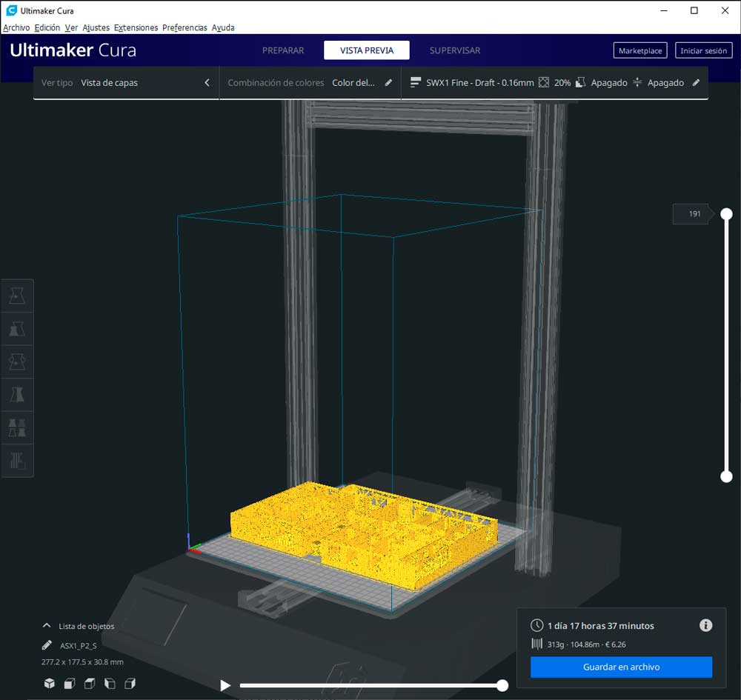Switch to the 3D view cube icon
This screenshot has height=700, width=741.
pyautogui.click(x=49, y=683)
